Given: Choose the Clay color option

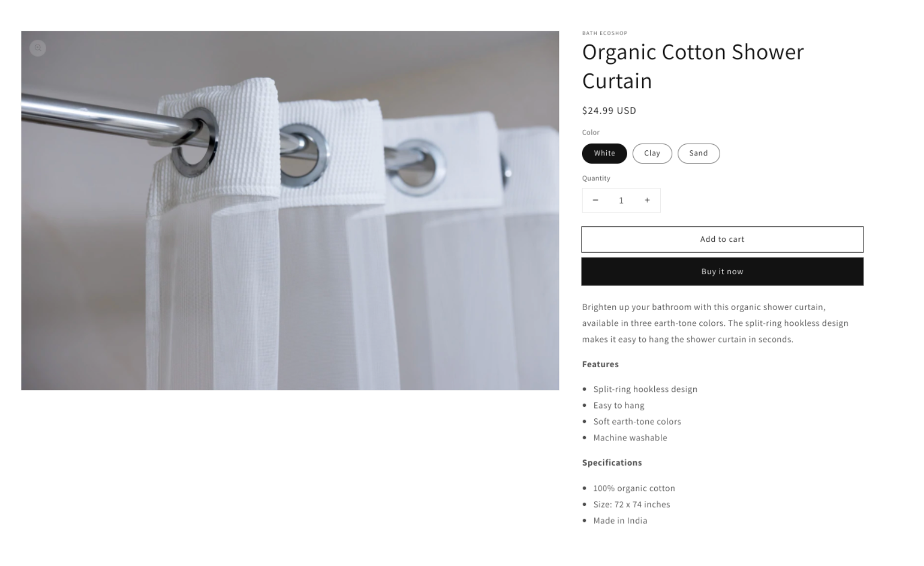Looking at the screenshot, I should tap(652, 154).
